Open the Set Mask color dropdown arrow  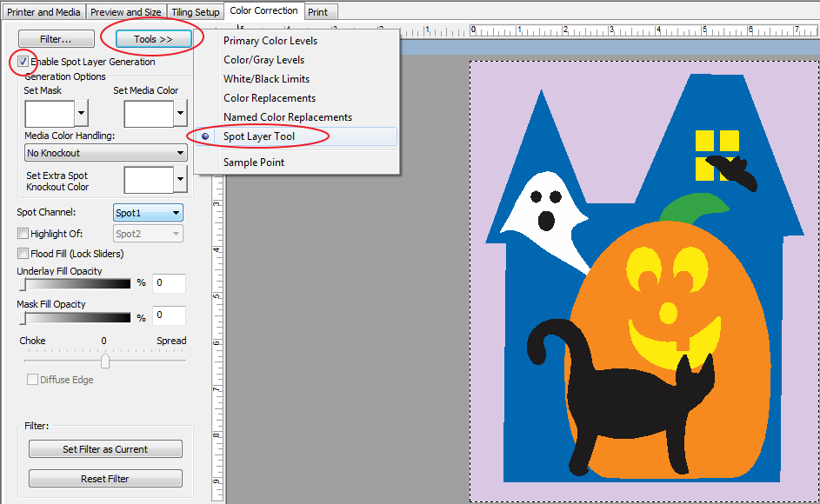click(82, 113)
